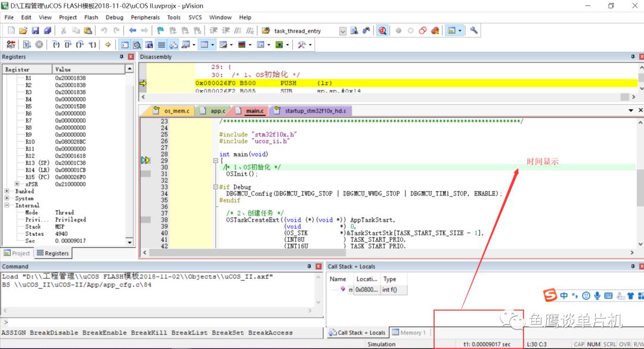
Task: Disable all breakpoints in the toolbar
Action: pyautogui.click(x=423, y=30)
